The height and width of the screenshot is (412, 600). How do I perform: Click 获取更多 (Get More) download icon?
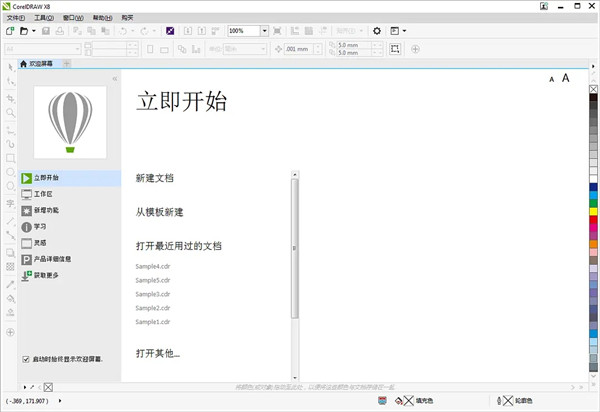27,275
